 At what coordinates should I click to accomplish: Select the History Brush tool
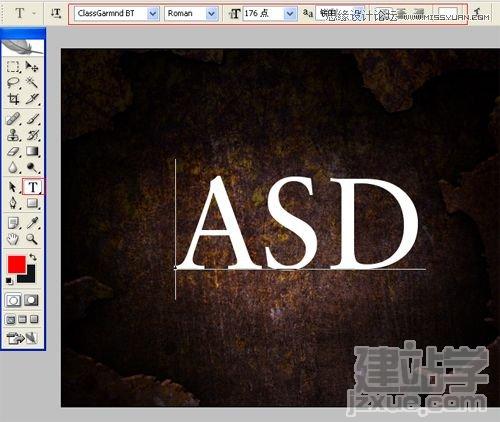point(32,135)
